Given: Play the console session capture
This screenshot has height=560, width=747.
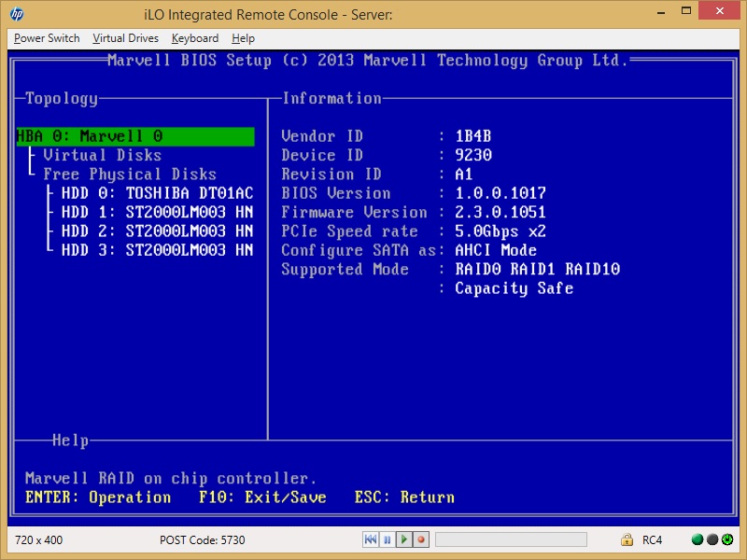Looking at the screenshot, I should 402,539.
